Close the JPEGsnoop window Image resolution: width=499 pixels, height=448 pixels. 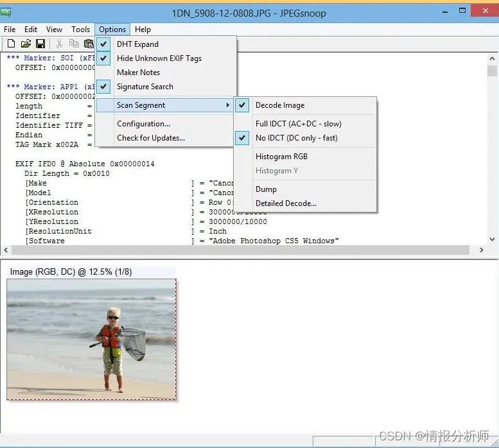coord(485,11)
